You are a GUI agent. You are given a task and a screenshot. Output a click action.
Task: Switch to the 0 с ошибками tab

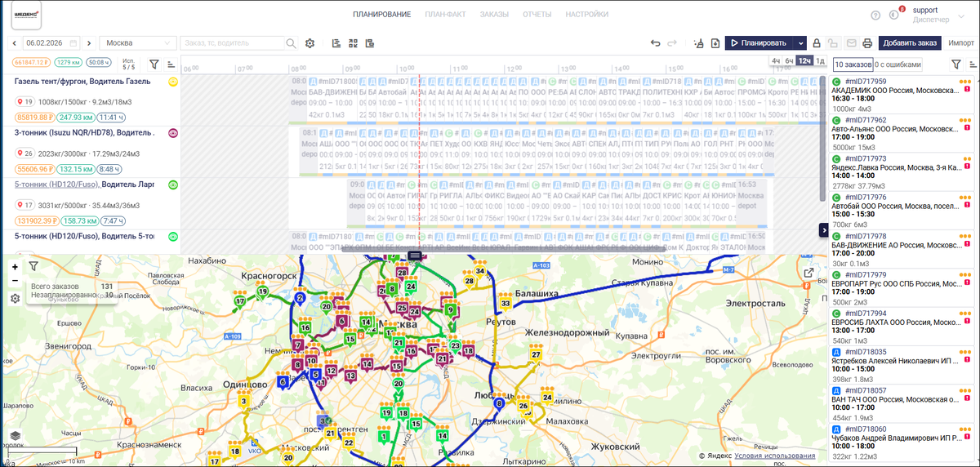pos(898,64)
